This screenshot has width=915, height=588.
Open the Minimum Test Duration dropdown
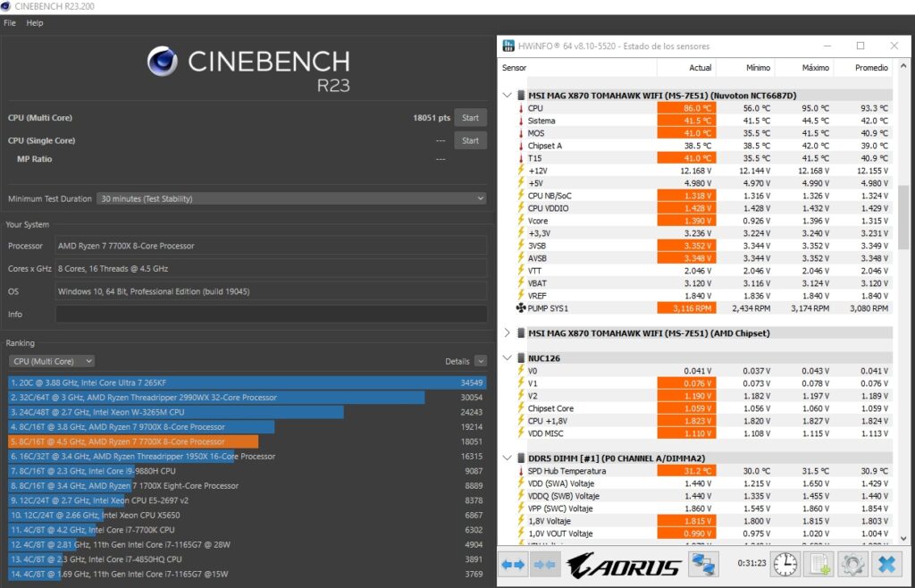click(291, 199)
